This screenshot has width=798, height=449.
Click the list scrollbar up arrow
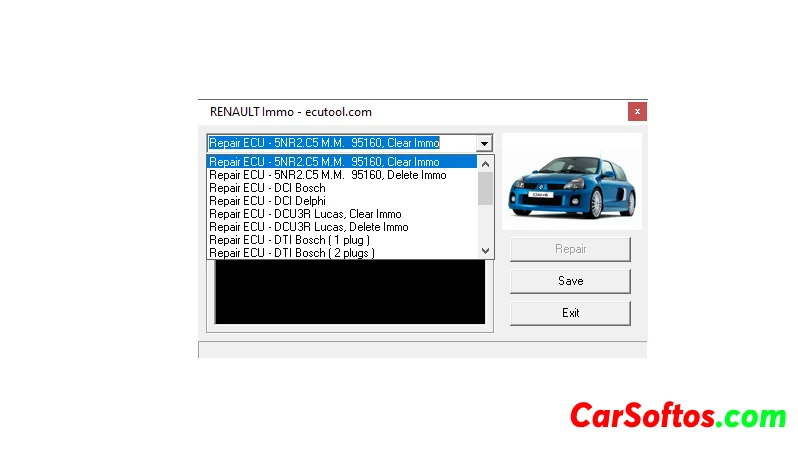coord(486,163)
